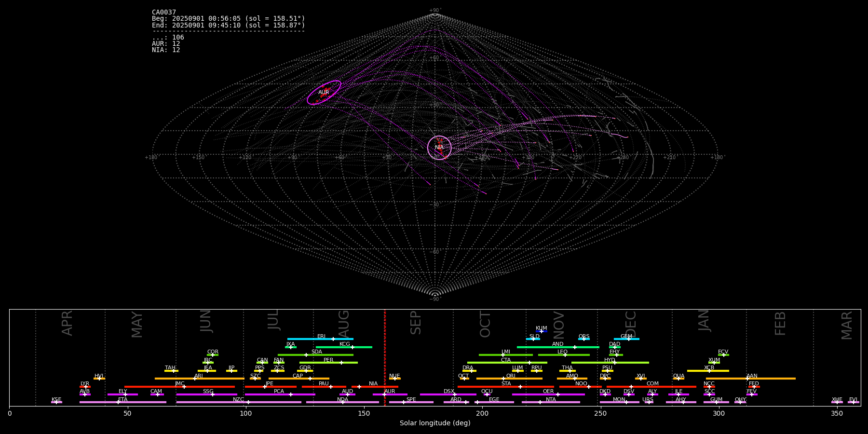Viewport: 868px width, 434px height.
Task: Click the LYR shower label
Action: tap(85, 384)
